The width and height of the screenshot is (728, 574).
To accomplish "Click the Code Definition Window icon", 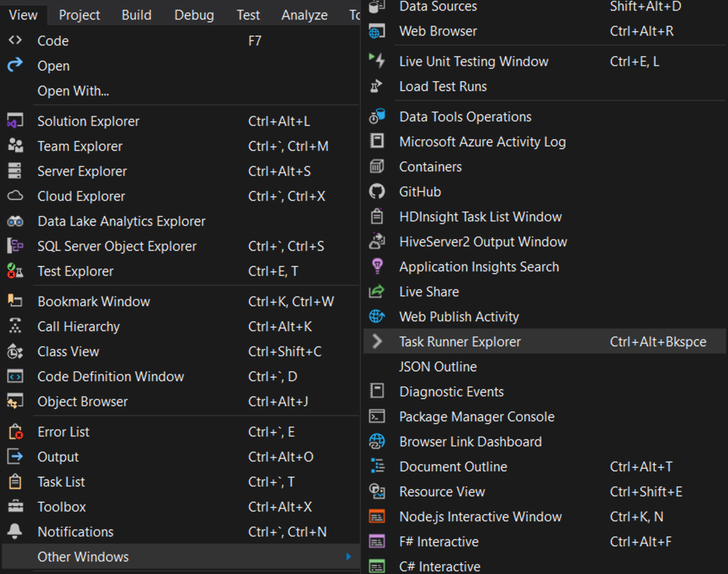I will point(15,376).
